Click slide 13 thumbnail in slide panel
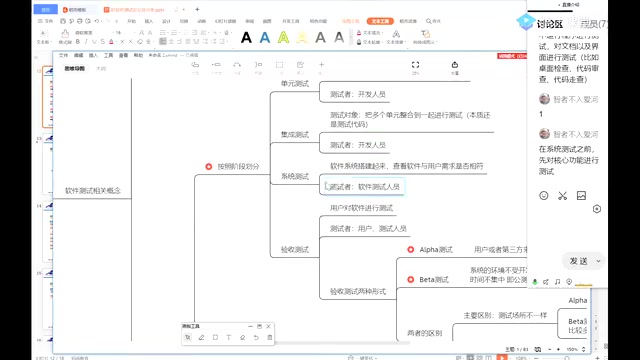This screenshot has height=360, width=640. (x=48, y=164)
